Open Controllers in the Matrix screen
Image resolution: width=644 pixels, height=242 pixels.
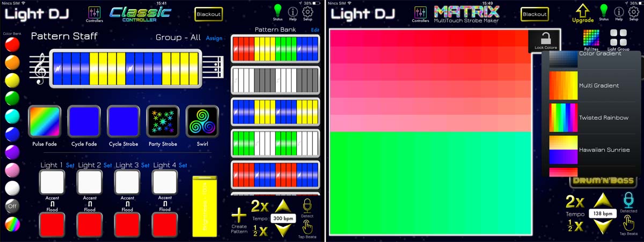coord(421,13)
